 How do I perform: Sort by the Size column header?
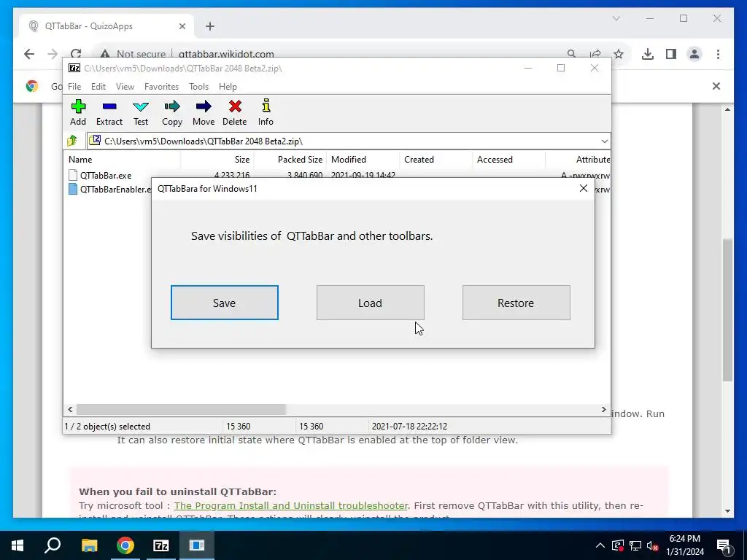pos(217,160)
